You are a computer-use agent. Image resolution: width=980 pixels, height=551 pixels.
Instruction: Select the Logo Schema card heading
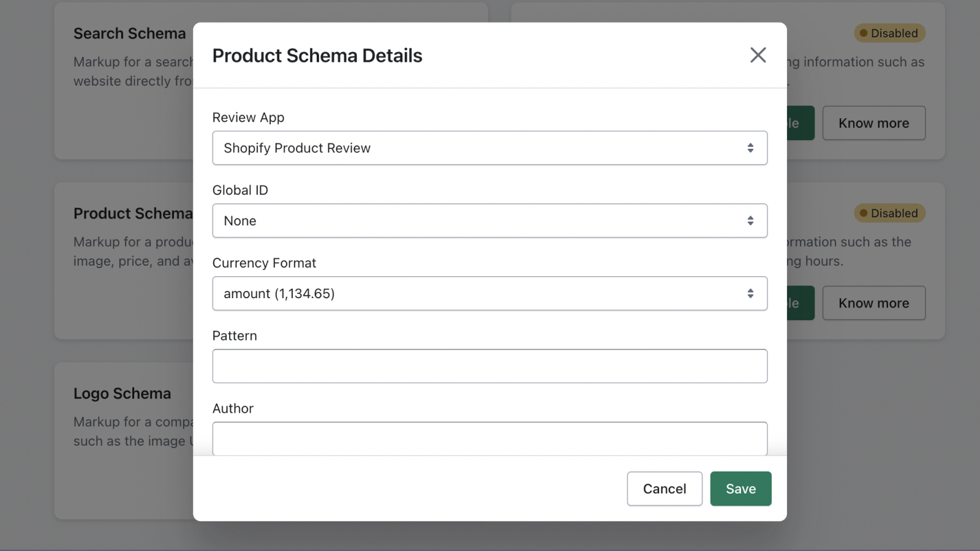[122, 392]
